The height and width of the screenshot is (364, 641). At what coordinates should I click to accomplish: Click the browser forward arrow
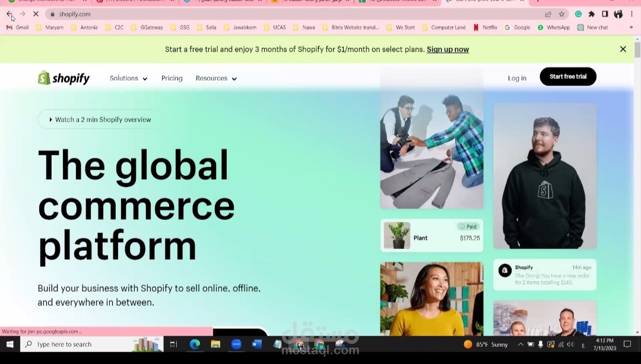tap(23, 14)
